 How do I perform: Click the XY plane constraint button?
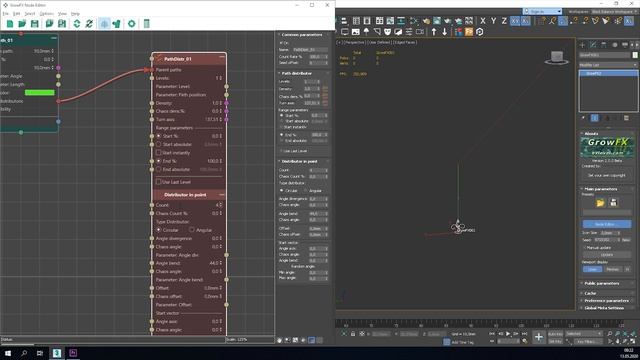coord(515,21)
